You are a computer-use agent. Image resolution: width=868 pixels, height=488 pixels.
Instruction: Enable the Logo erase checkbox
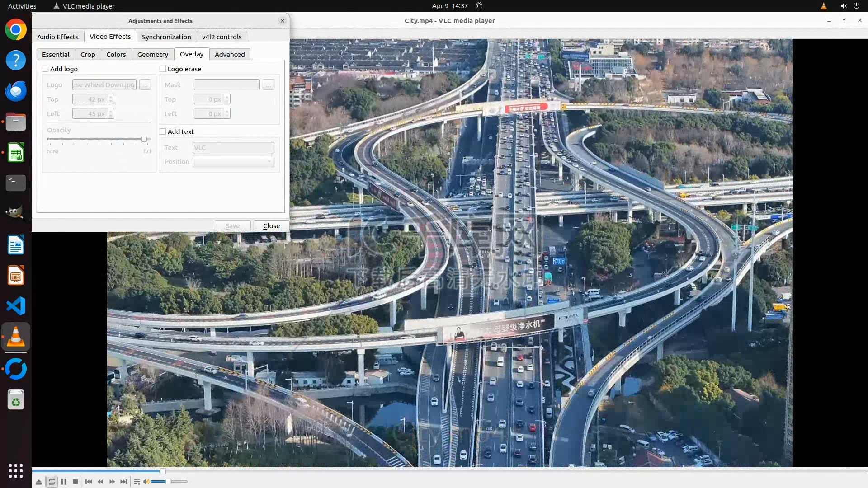pyautogui.click(x=163, y=69)
